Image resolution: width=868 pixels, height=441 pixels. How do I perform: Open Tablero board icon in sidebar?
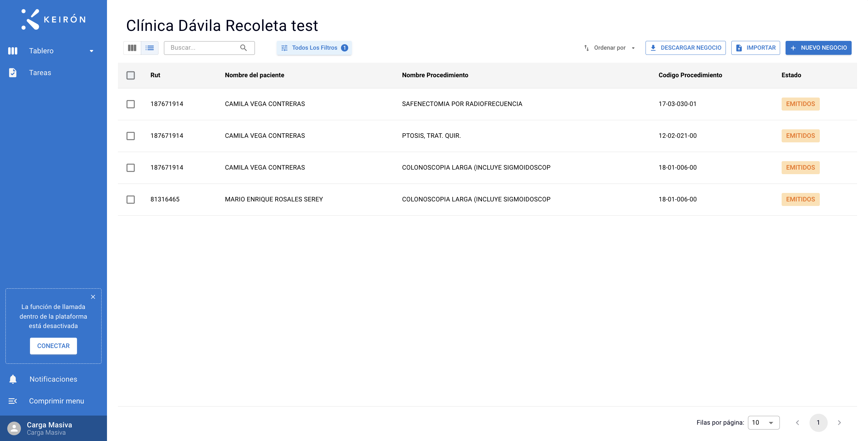[13, 51]
